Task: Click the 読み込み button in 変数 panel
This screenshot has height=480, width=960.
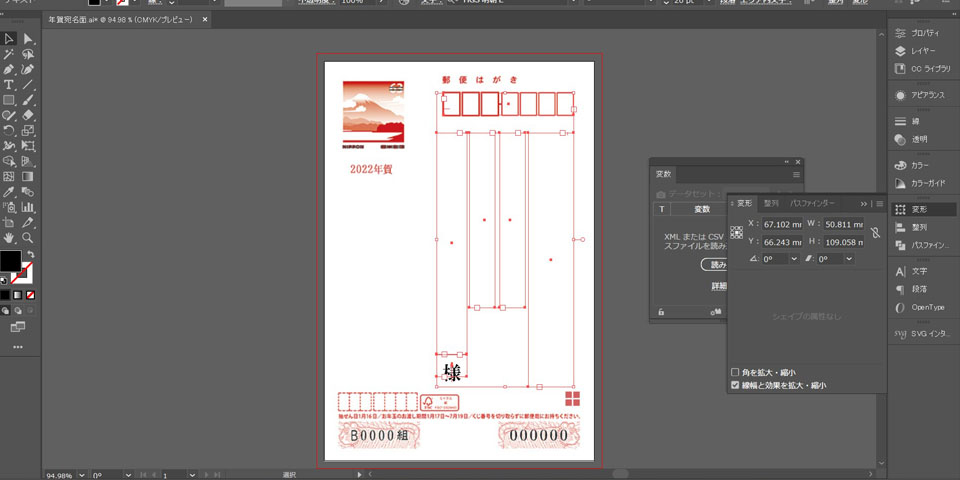Action: point(714,265)
